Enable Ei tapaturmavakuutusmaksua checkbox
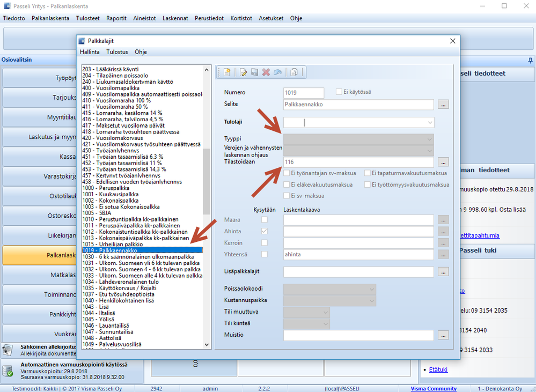 pos(367,173)
